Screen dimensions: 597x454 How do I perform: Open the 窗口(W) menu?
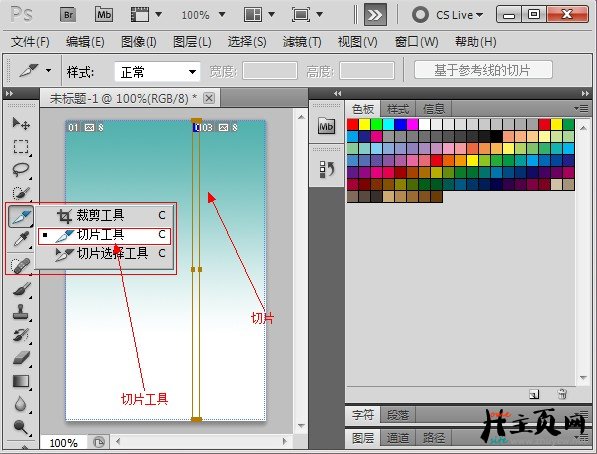[416, 42]
